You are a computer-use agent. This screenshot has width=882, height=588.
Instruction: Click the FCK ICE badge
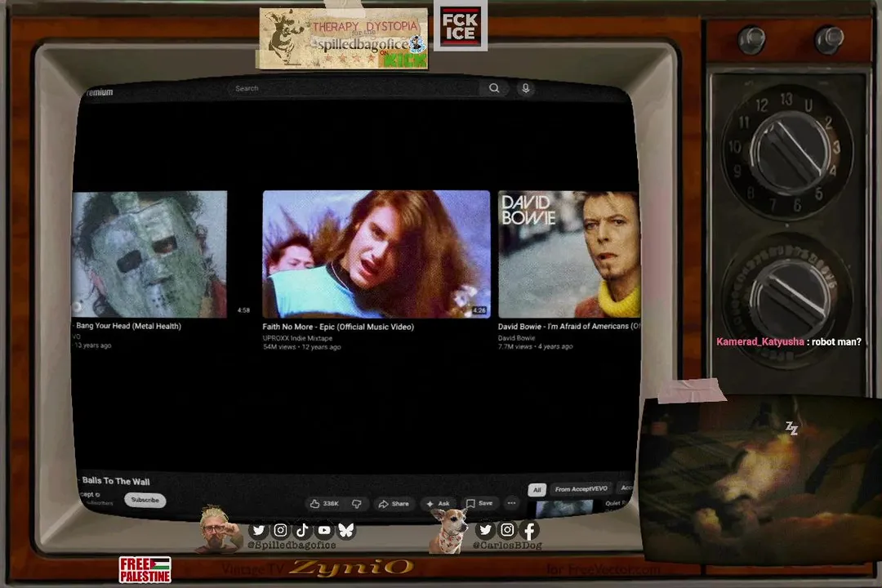[x=460, y=26]
